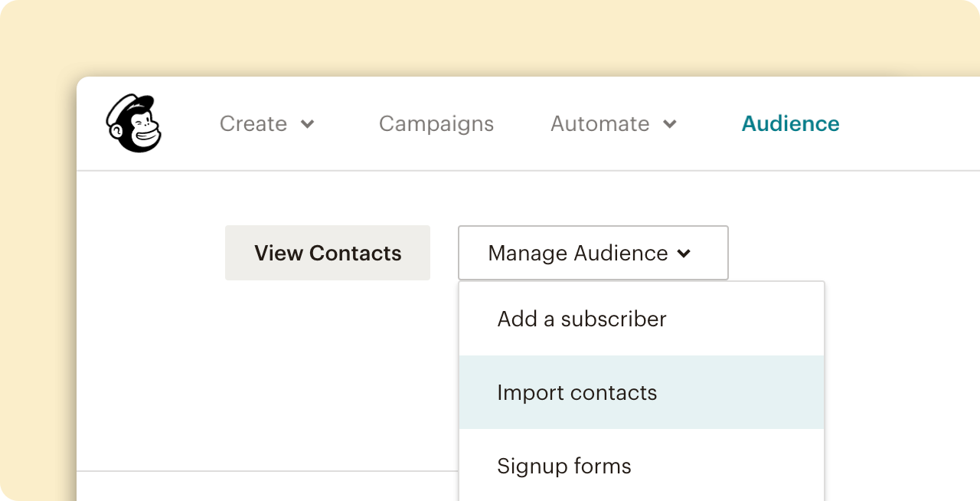Collapse the Manage Audience dropdown

(593, 253)
